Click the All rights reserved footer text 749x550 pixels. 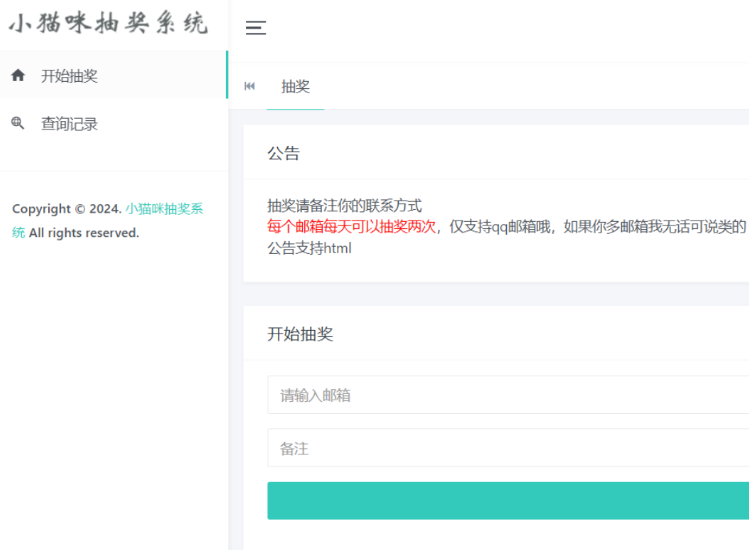(x=84, y=233)
